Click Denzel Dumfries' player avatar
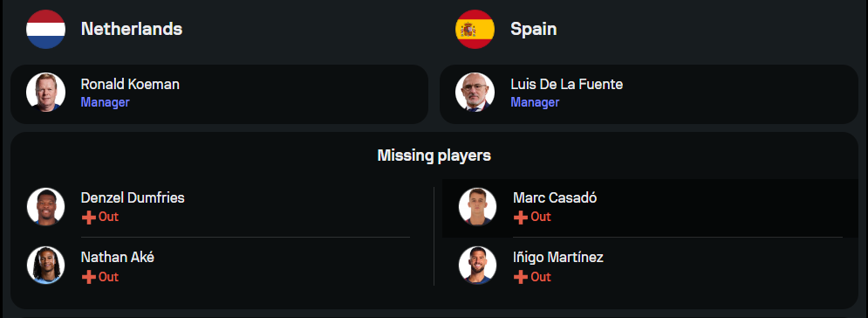 click(45, 207)
